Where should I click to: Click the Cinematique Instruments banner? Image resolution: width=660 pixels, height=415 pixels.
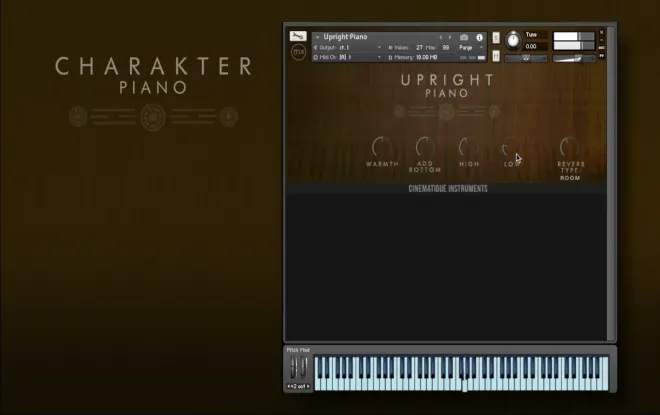(448, 189)
